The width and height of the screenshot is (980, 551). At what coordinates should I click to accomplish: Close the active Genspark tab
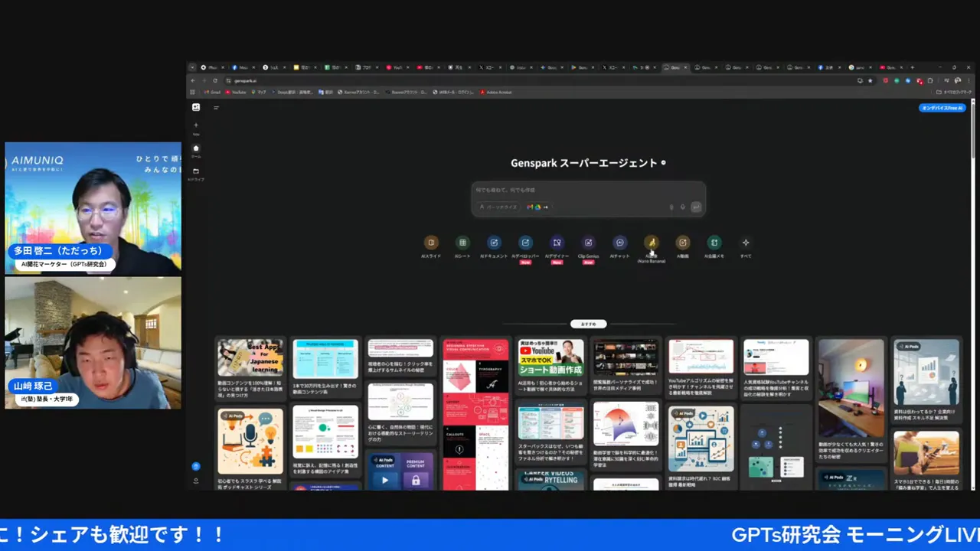tap(685, 67)
